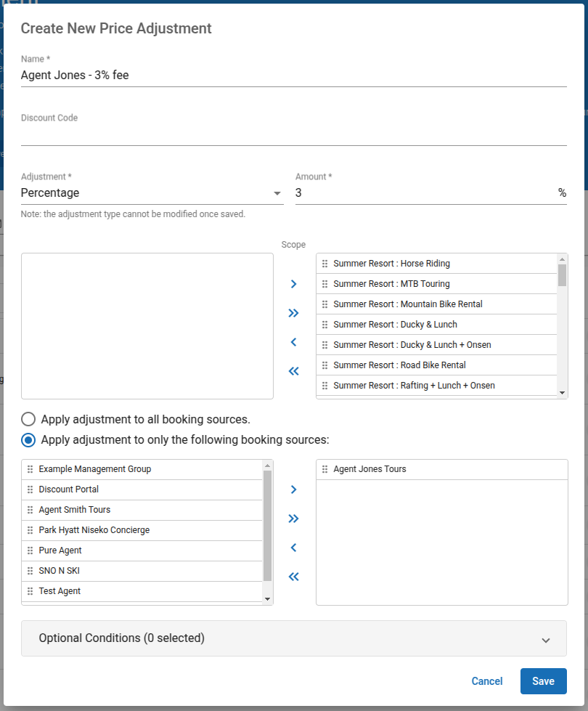Click the move-all-right double chevron for scope
This screenshot has width=588, height=711.
pos(293,313)
